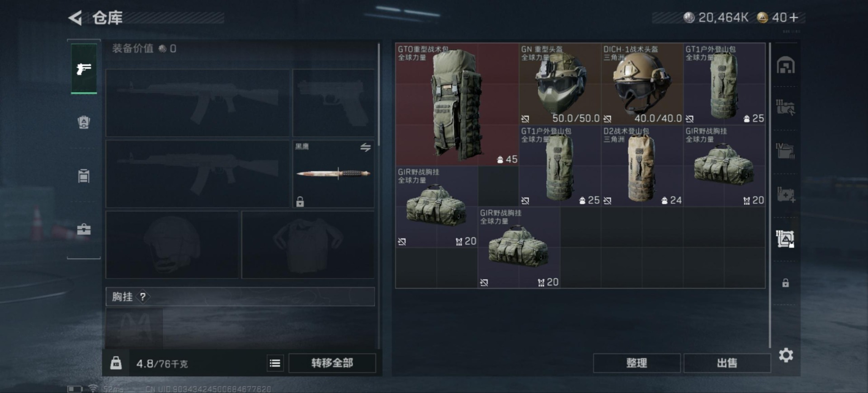Click the equipment panel vertical scrollbar
Image resolution: width=868 pixels, height=393 pixels.
pos(379,95)
